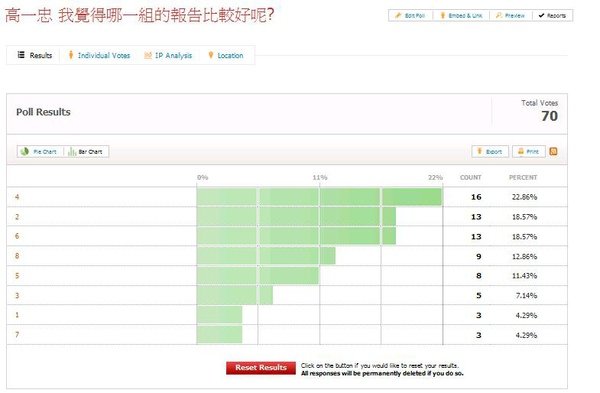The image size is (600, 393).
Task: Click the red Reset Results button
Action: tap(261, 368)
